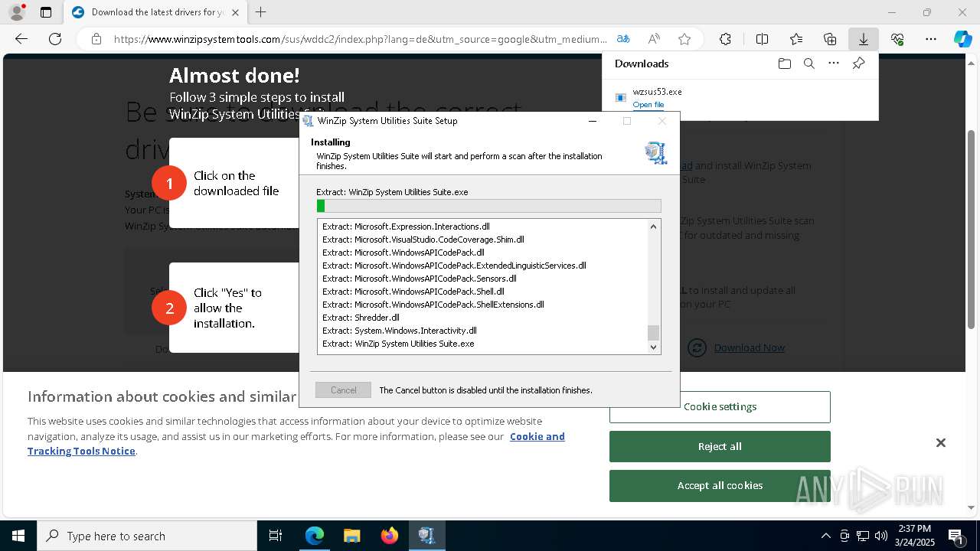Screen dimensions: 980x551
Task: Select wzsus53.exe download entry
Action: coord(740,97)
